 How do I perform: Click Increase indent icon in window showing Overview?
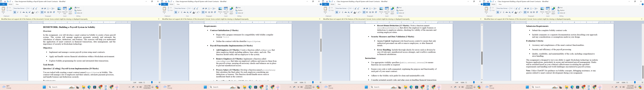click(x=45, y=8)
